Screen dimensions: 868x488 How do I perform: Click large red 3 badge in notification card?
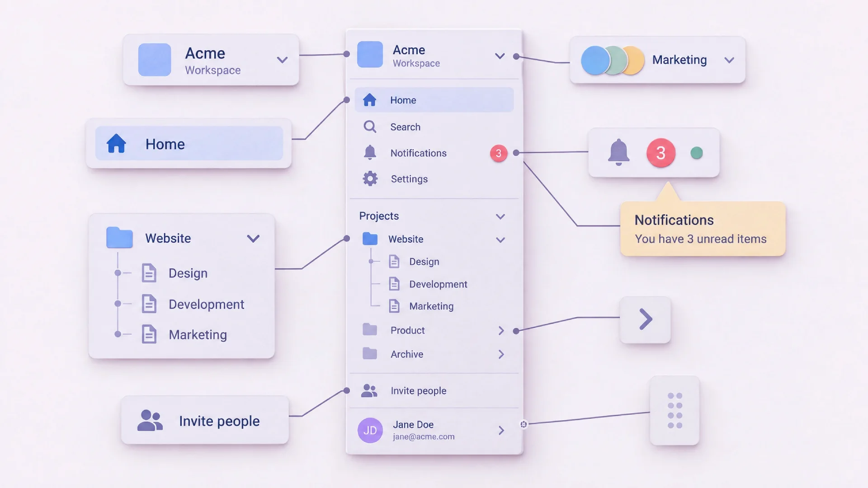point(661,153)
